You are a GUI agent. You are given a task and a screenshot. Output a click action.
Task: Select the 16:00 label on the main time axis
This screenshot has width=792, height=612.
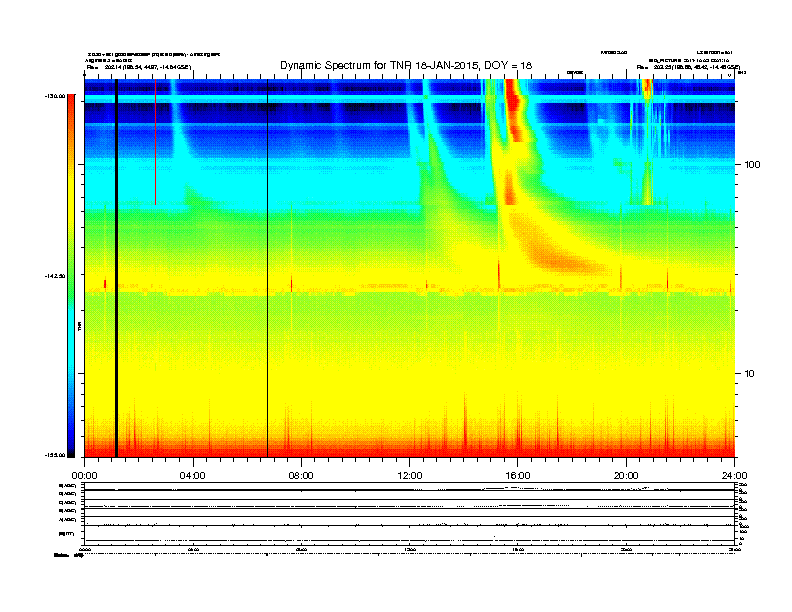tap(518, 476)
